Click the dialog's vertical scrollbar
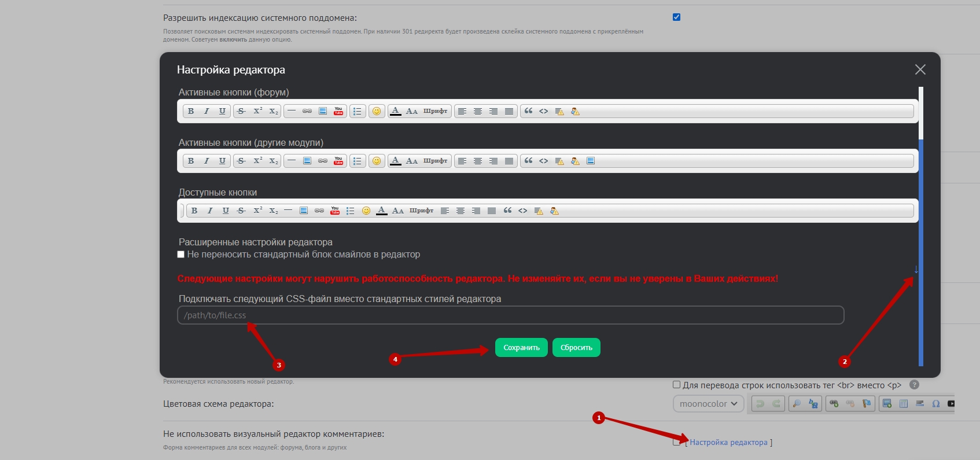Viewport: 980px width, 460px height. (920, 231)
